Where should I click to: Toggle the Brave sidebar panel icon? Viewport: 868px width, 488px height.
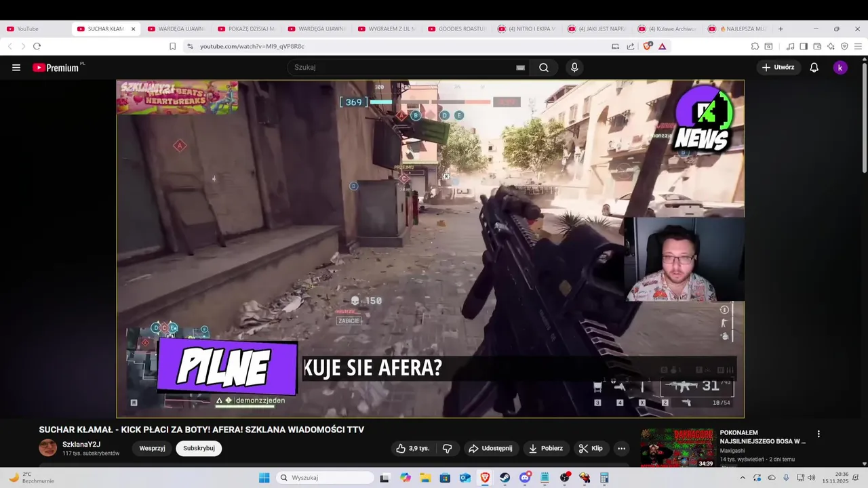coord(804,46)
